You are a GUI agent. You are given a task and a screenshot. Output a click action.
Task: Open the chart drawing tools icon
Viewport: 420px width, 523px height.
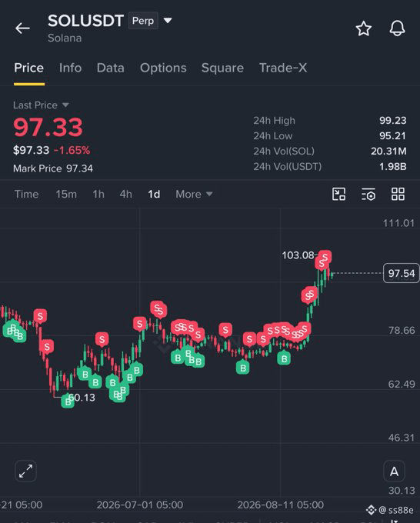339,194
